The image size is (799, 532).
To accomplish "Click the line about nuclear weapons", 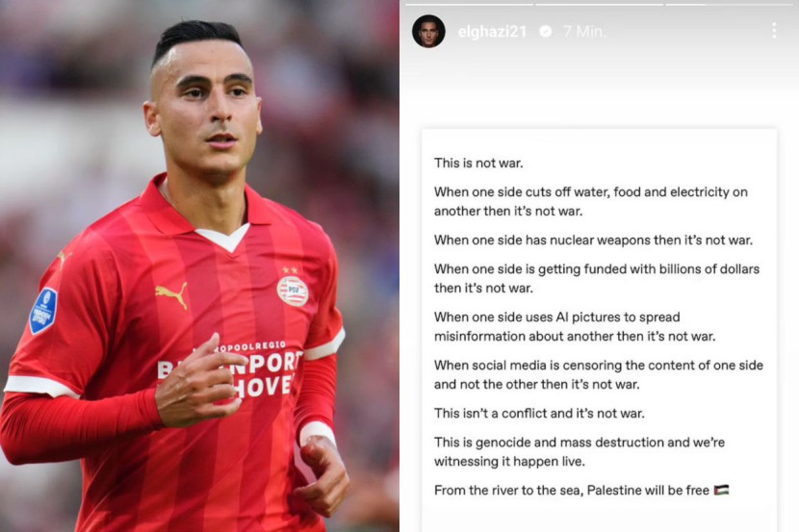I will click(593, 240).
